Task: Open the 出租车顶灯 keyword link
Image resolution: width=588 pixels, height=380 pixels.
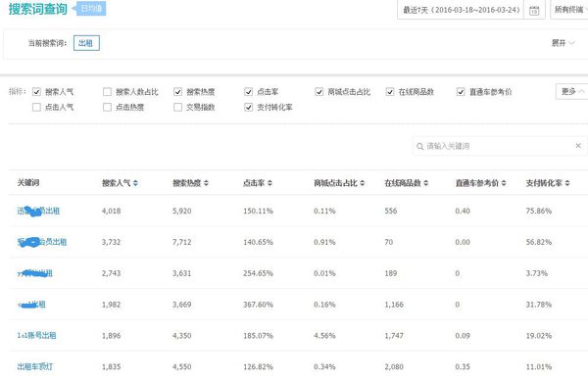Action: (35, 366)
